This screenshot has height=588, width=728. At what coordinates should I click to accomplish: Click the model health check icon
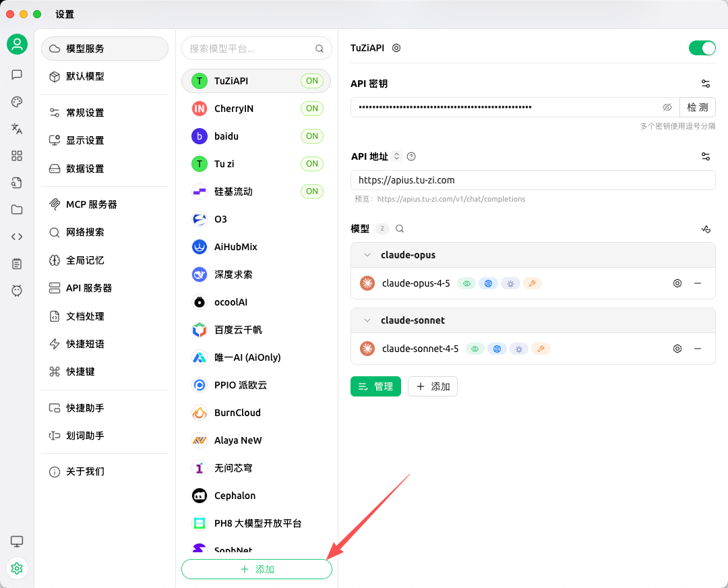(x=706, y=229)
